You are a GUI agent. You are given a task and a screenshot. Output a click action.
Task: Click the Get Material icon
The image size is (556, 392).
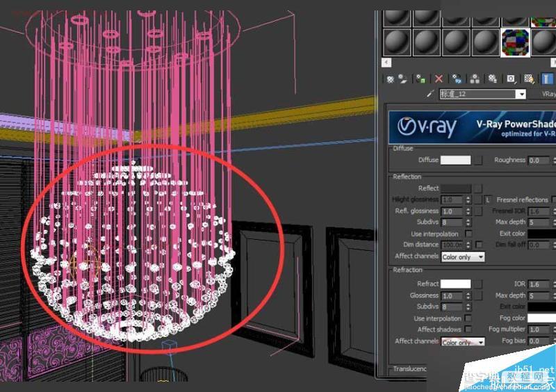click(x=390, y=79)
